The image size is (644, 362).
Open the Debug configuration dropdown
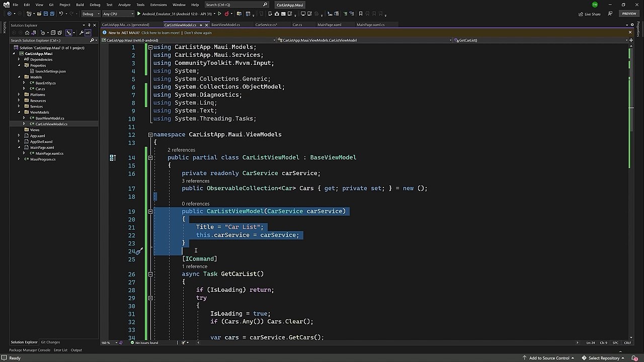coord(91,14)
